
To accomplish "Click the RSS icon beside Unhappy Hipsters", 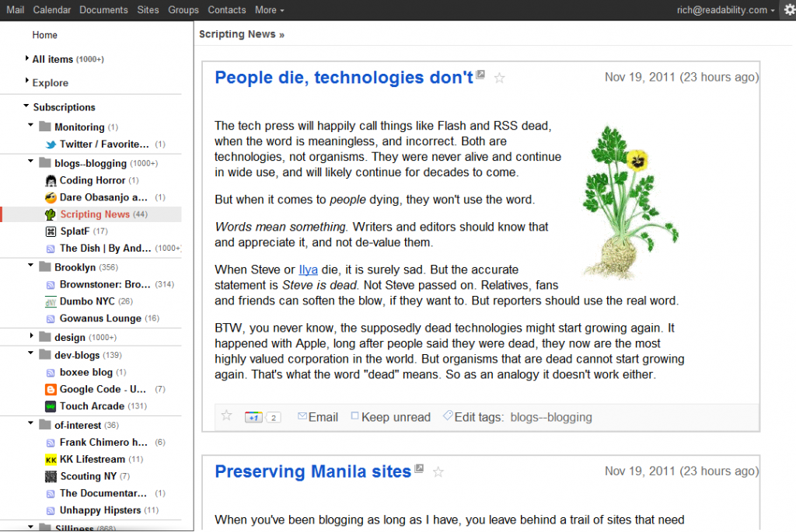I will (x=51, y=511).
